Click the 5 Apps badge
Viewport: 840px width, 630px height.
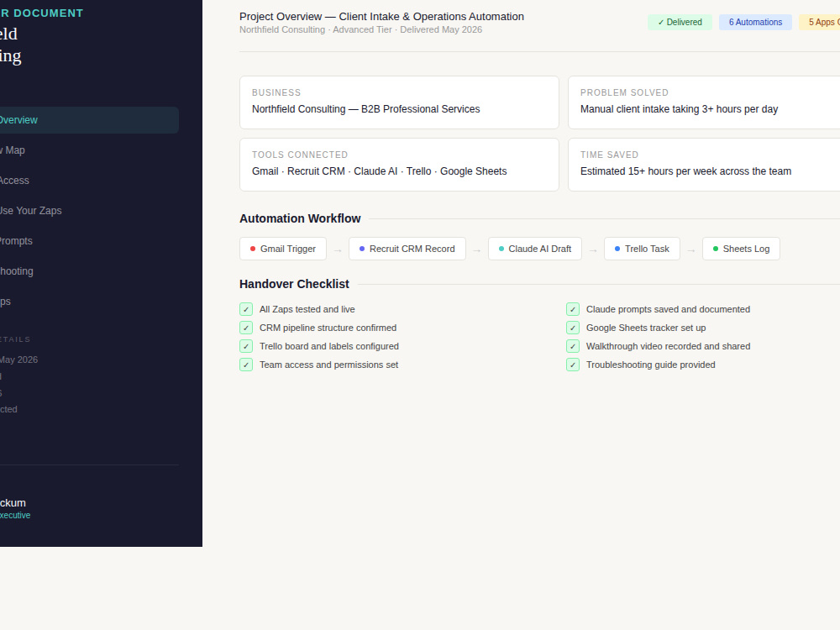click(820, 22)
